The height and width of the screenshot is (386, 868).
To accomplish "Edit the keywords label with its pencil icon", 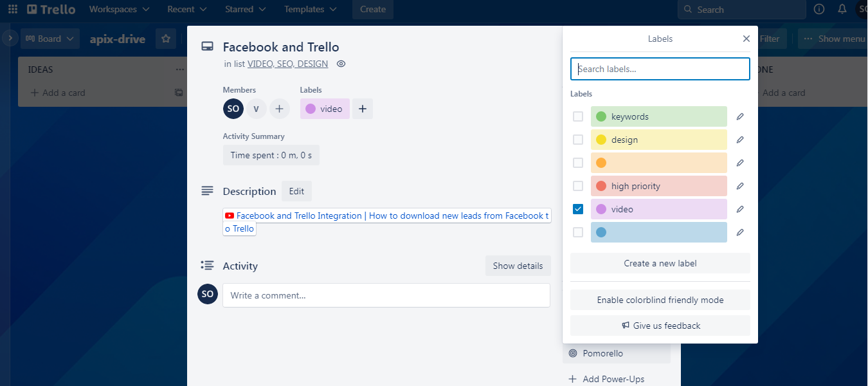I will 739,116.
